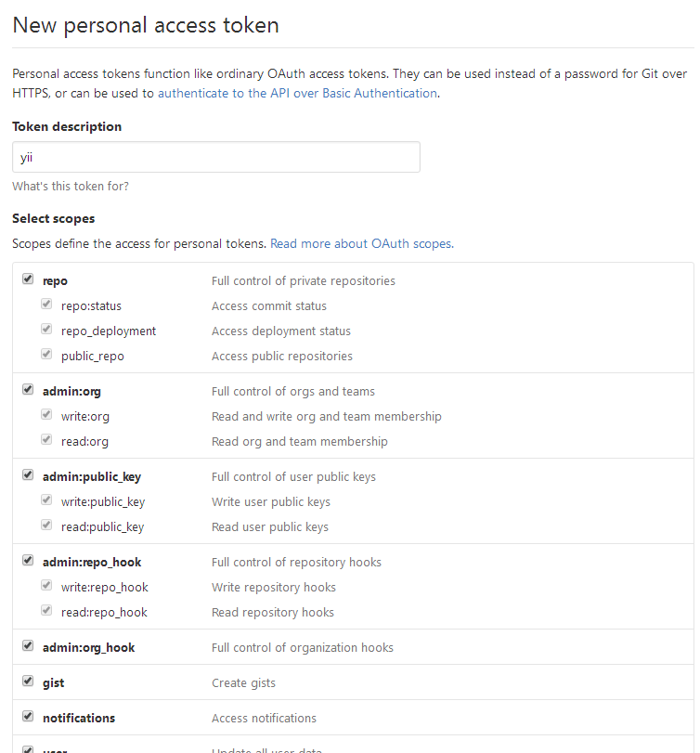
Task: Toggle the repo_deployment scope checkbox
Action: point(46,330)
